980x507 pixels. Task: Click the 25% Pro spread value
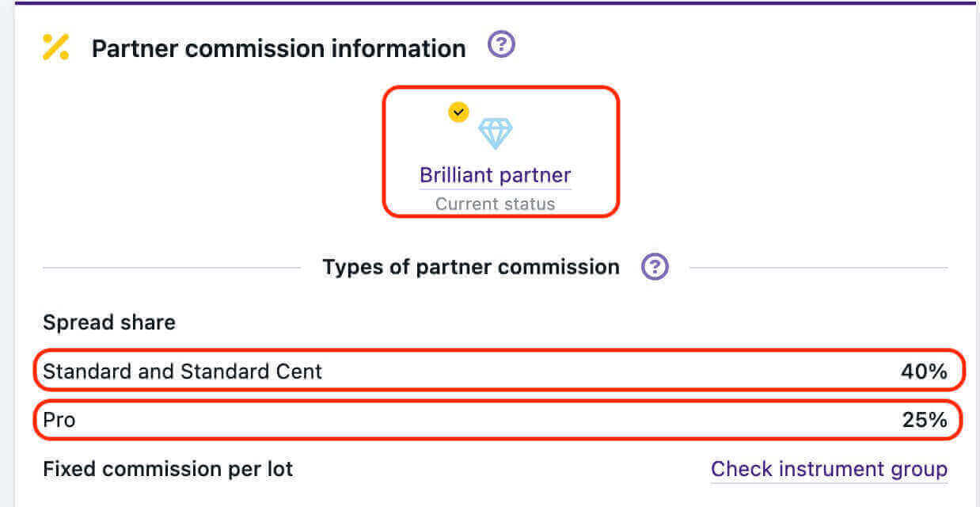[925, 420]
